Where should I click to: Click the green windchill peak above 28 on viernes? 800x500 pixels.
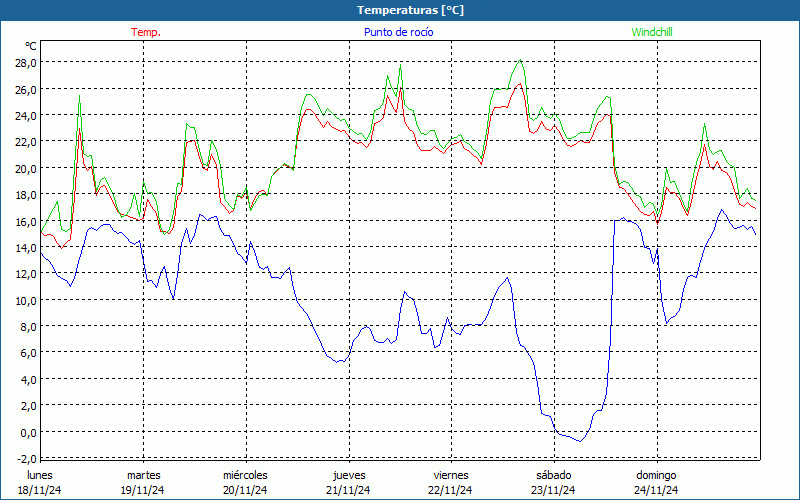(x=520, y=60)
